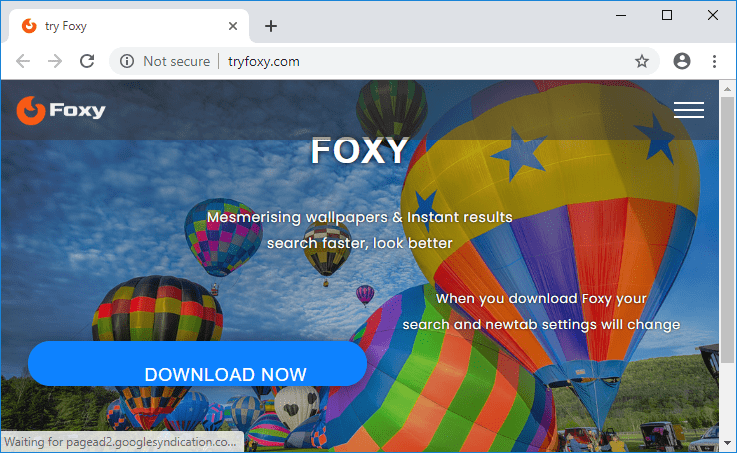Click the Foxy logo in page header

(61, 110)
